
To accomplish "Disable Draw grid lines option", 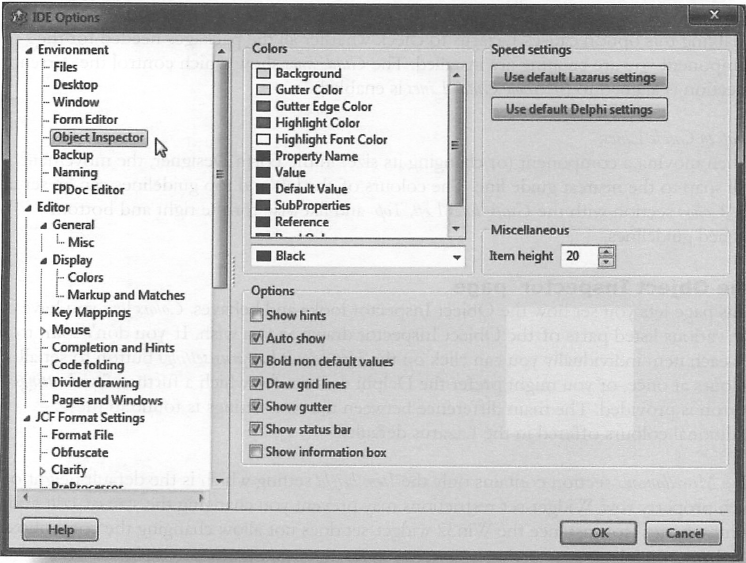I will pyautogui.click(x=257, y=384).
